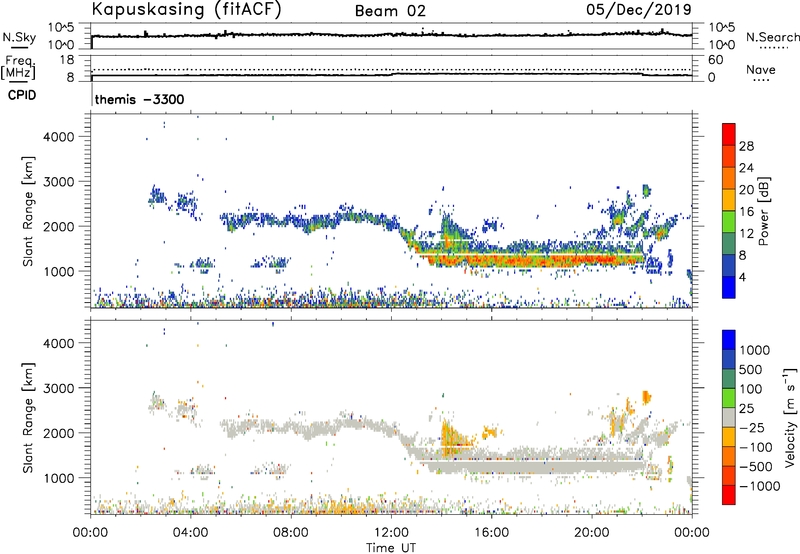Click the N.Sky legend label

[19, 37]
